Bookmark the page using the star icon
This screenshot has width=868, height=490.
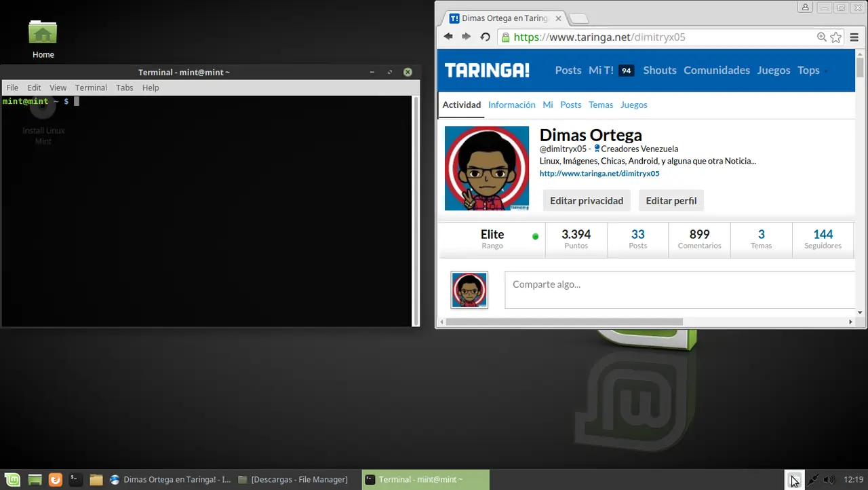point(835,37)
